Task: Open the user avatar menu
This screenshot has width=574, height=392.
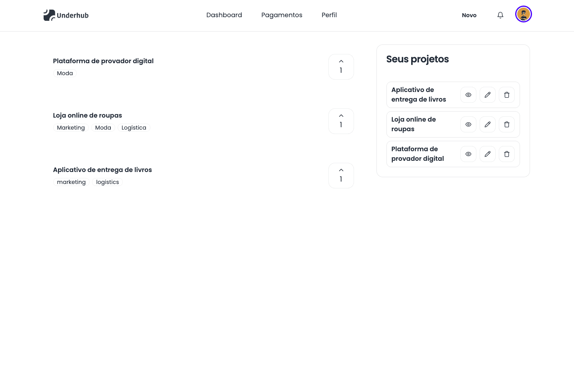Action: (523, 14)
